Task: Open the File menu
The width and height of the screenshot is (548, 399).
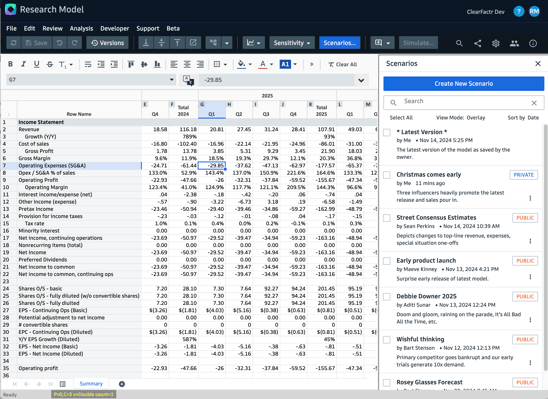Action: 12,29
